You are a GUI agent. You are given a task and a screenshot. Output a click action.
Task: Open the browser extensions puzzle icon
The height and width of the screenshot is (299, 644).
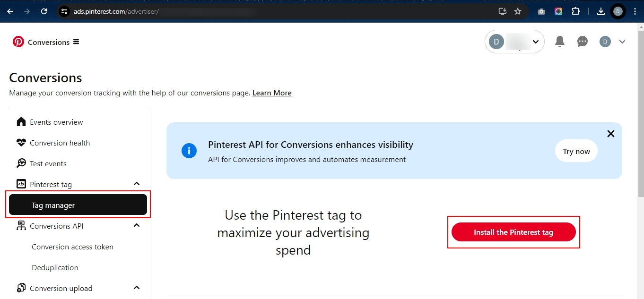[x=575, y=11]
